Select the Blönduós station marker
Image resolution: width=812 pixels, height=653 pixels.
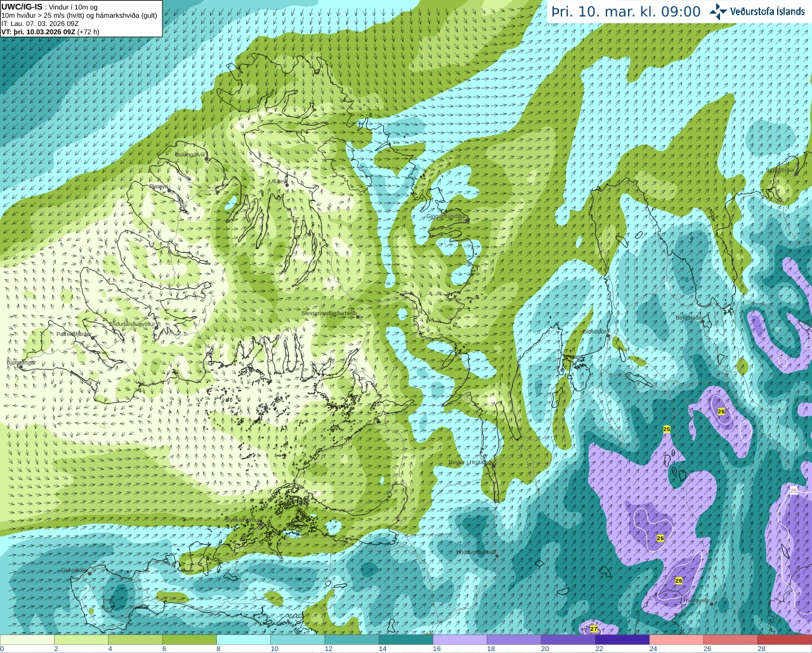pos(608,336)
